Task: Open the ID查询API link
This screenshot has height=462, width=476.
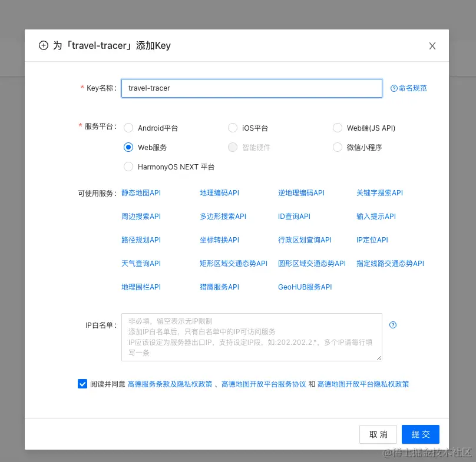Action: (x=294, y=217)
